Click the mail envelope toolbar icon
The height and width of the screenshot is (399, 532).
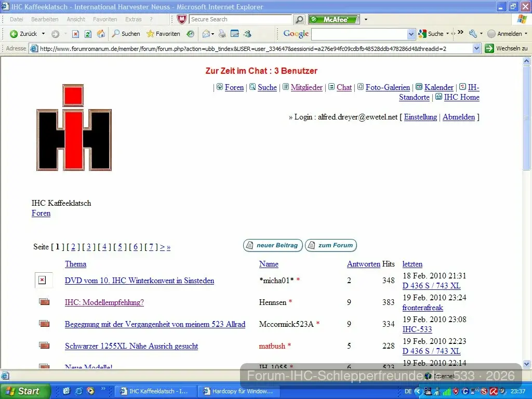click(x=206, y=34)
